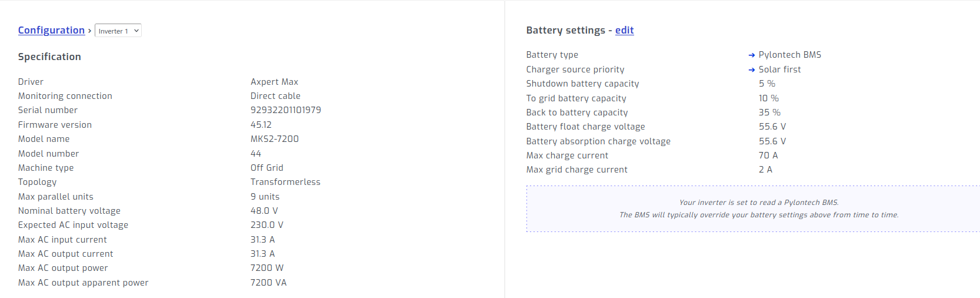The width and height of the screenshot is (980, 298).
Task: Click the arrow icon beside Solar first
Action: tap(752, 69)
